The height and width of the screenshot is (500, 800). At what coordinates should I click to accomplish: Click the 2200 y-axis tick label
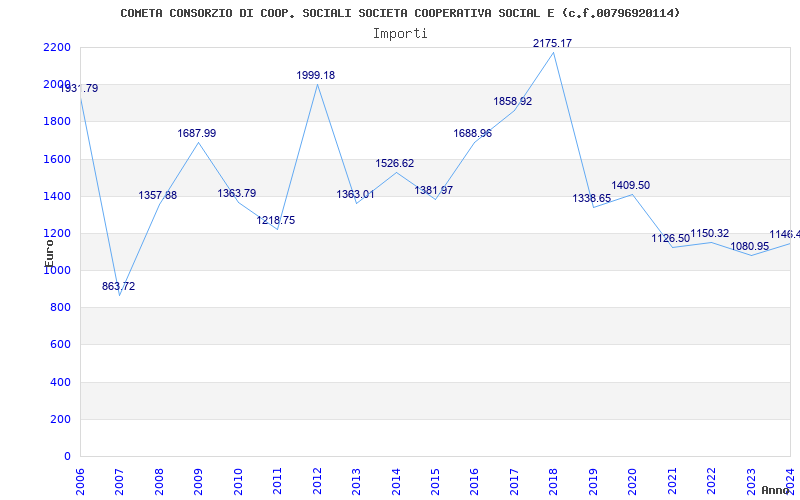(x=57, y=48)
